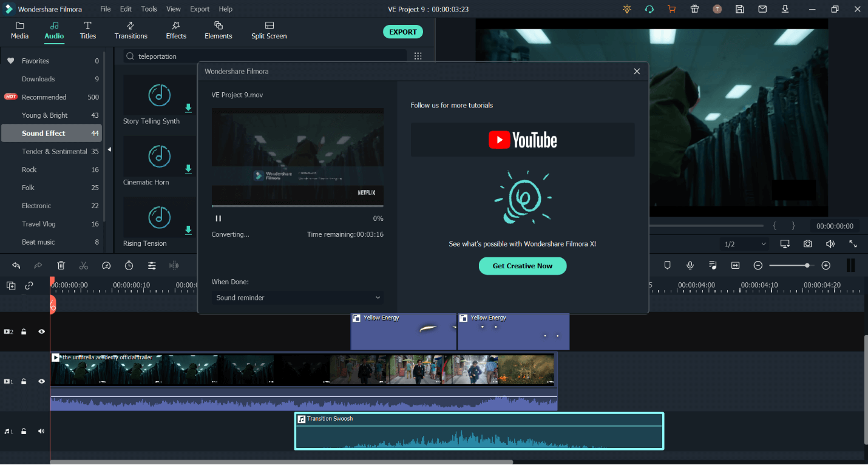Select the Recommended audio category

click(51, 97)
